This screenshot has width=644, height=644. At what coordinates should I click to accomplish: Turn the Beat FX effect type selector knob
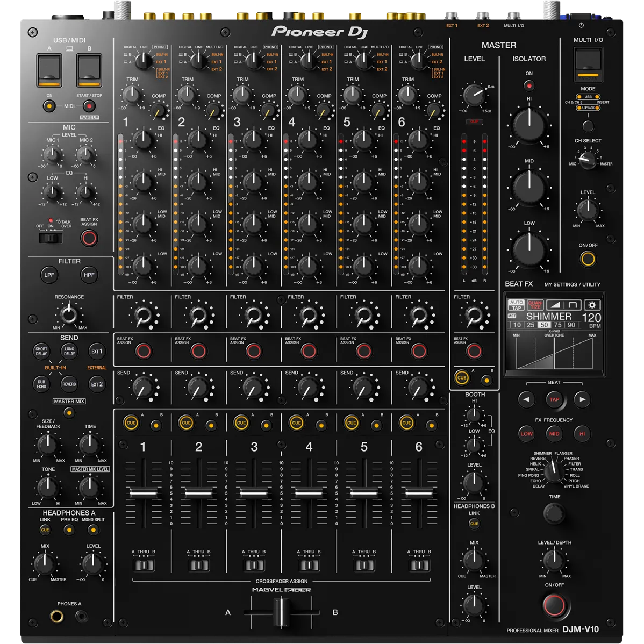[x=554, y=471]
